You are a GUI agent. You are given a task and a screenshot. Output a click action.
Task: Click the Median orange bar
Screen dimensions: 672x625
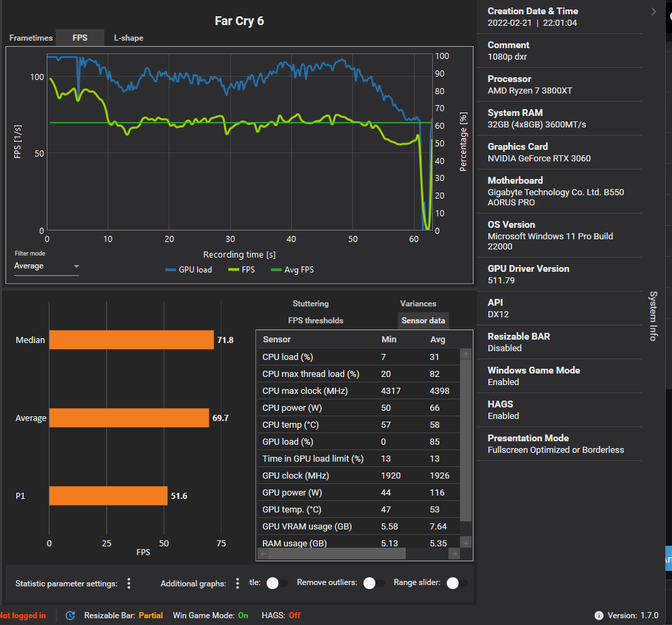pos(131,340)
